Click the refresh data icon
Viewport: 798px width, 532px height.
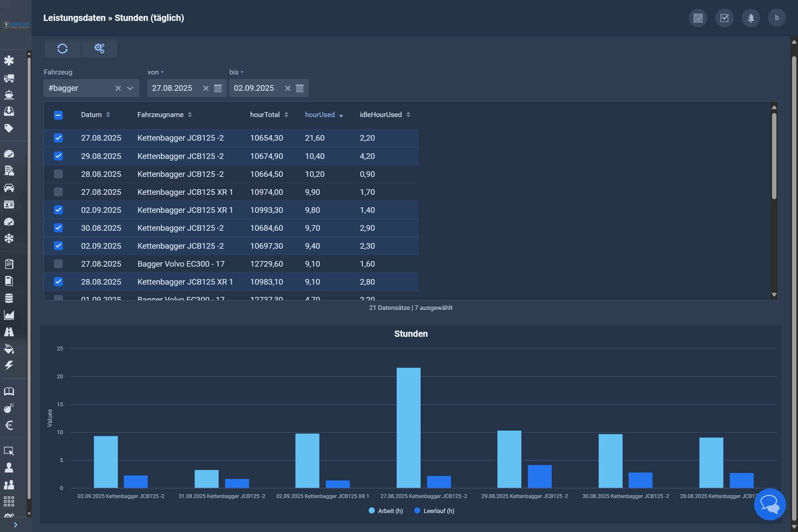[x=63, y=49]
